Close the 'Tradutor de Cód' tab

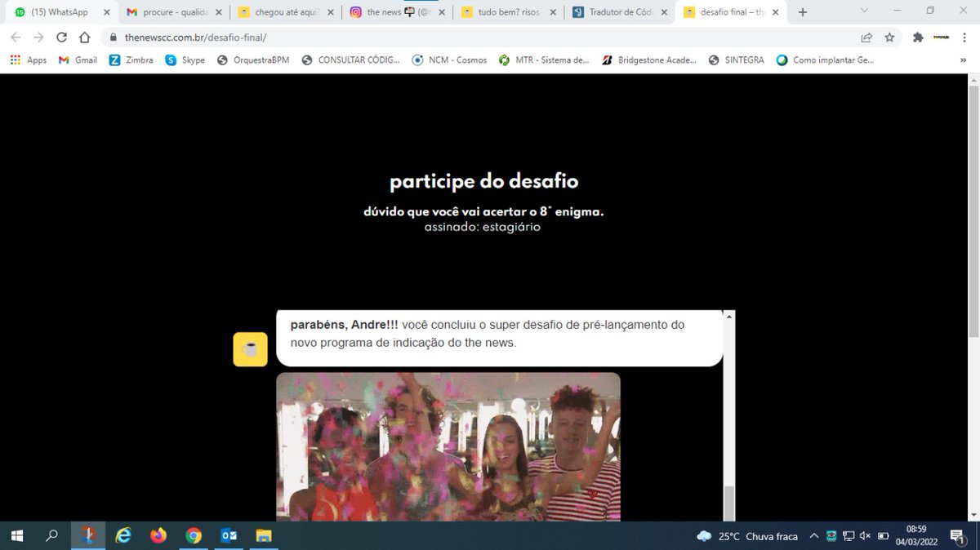663,12
